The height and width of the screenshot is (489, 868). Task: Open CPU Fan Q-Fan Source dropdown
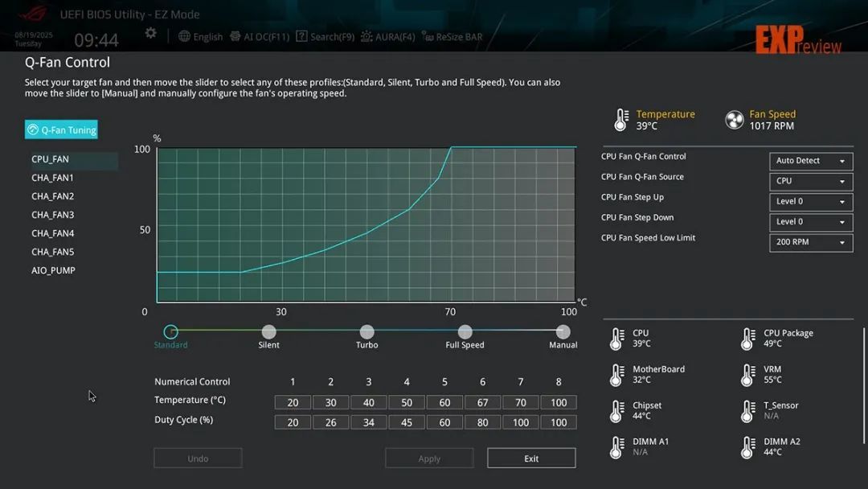coord(811,181)
